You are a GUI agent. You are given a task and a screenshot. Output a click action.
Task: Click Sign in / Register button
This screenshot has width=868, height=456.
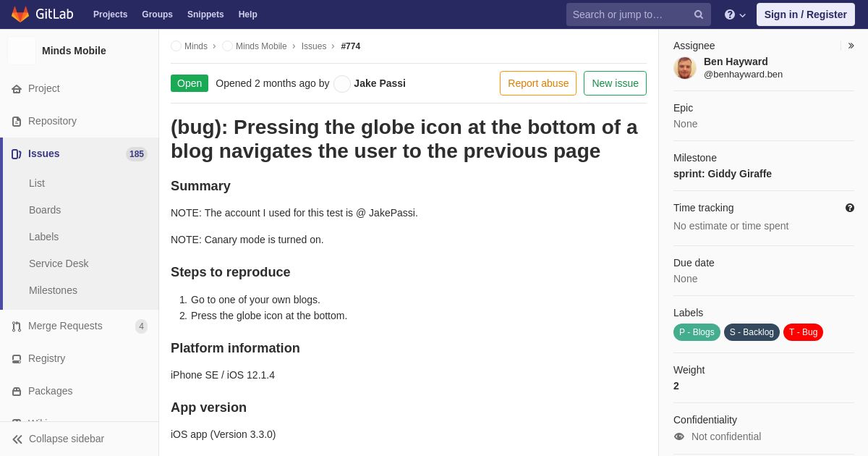coord(806,14)
